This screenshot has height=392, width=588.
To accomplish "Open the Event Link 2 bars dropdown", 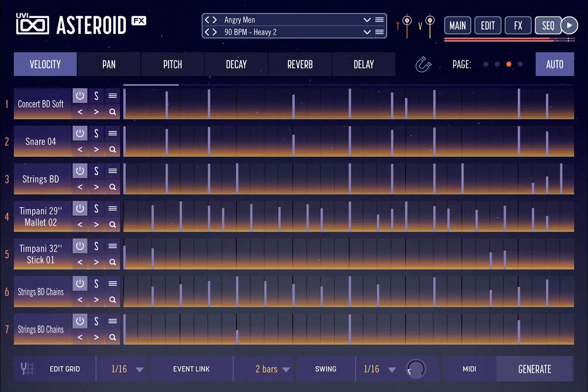I will [x=286, y=369].
